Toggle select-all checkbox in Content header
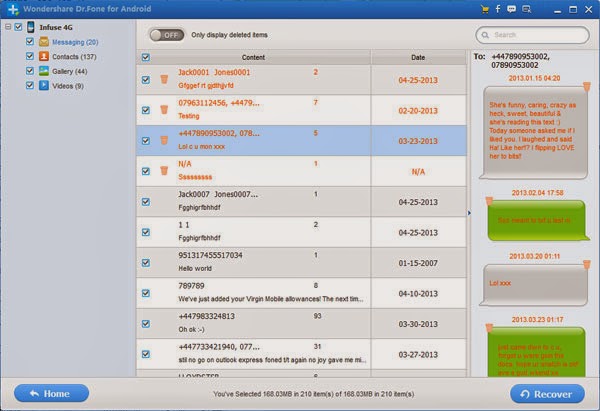 [x=146, y=57]
